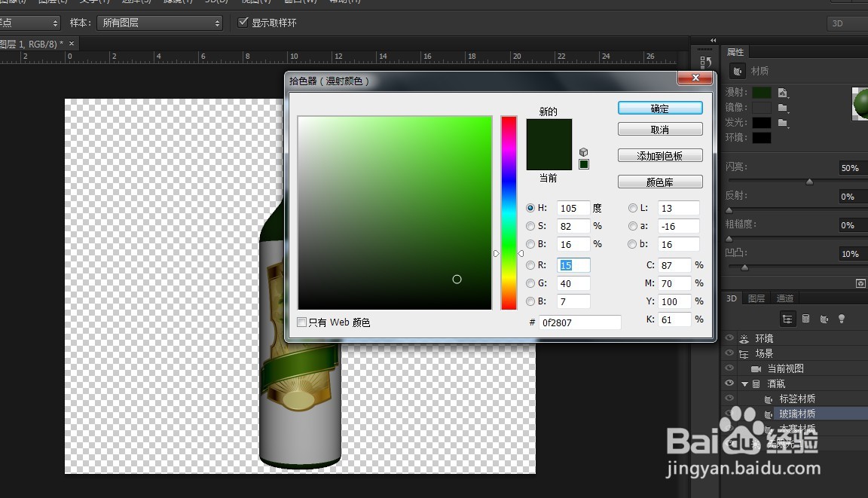Screen dimensions: 868x498
Task: Switch to the 图层 layers tab
Action: 756,298
